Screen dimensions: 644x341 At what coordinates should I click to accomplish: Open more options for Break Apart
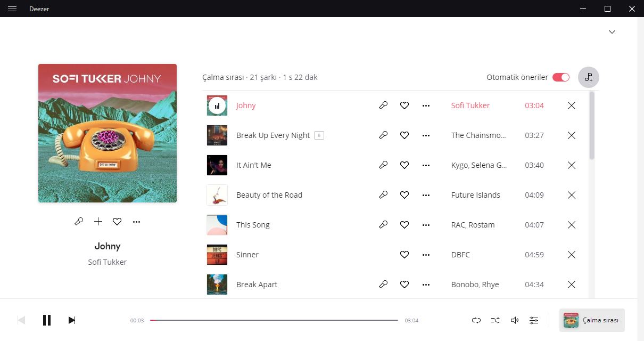coord(426,285)
